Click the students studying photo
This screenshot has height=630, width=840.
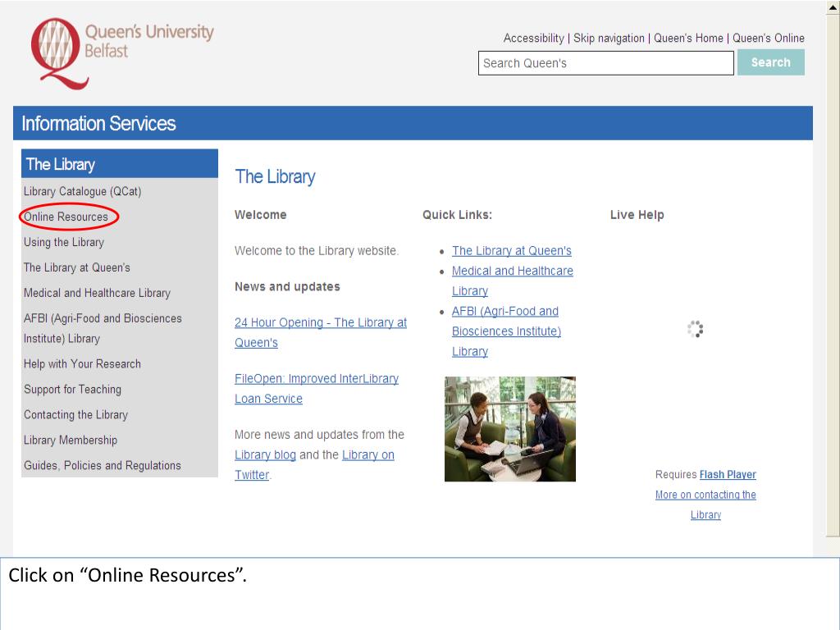pyautogui.click(x=510, y=428)
